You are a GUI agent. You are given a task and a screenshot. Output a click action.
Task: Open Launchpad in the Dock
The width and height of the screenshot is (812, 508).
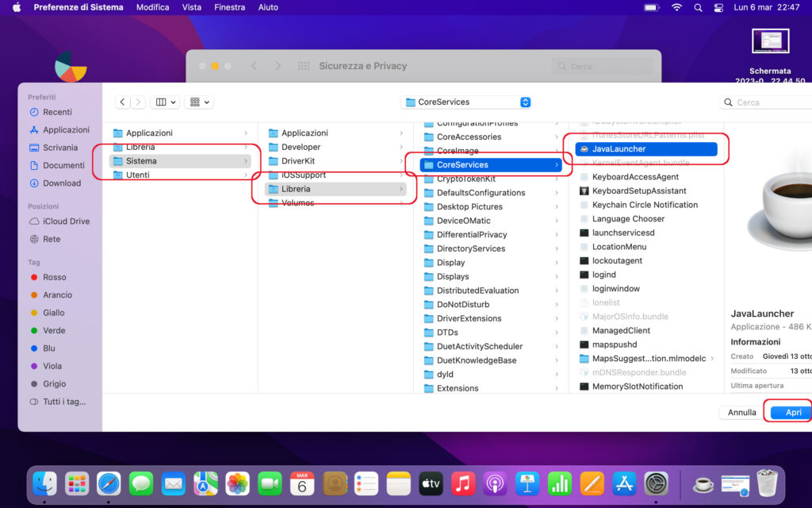coord(77,484)
